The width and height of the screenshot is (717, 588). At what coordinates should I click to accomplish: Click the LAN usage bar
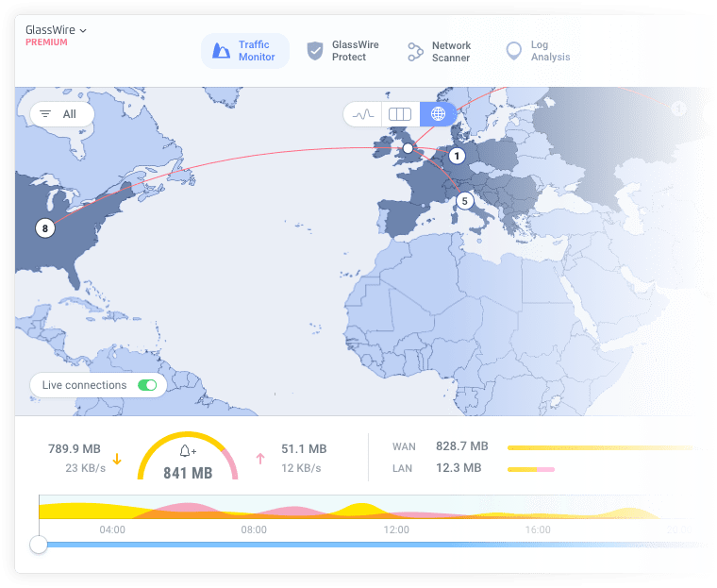coord(531,469)
